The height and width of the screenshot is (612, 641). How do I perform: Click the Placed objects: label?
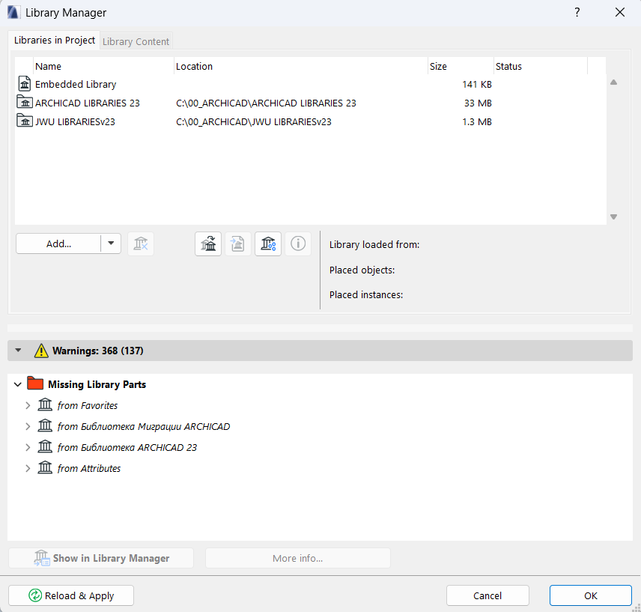(362, 270)
